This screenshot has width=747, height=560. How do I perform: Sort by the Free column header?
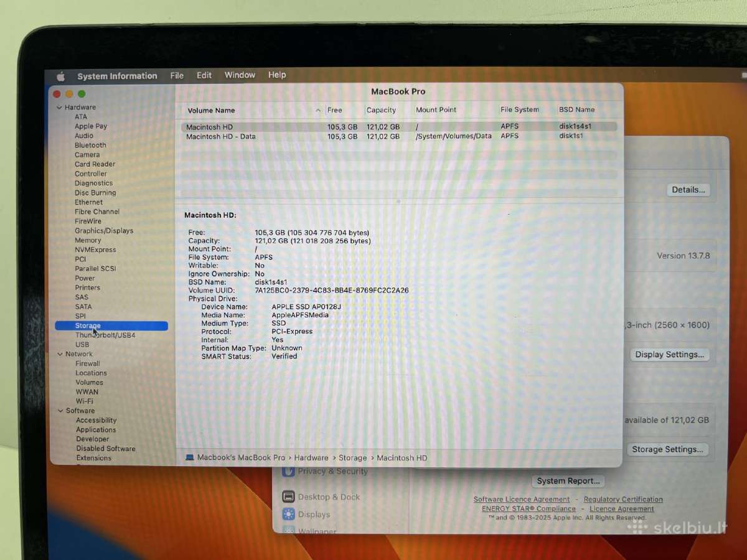coord(335,110)
